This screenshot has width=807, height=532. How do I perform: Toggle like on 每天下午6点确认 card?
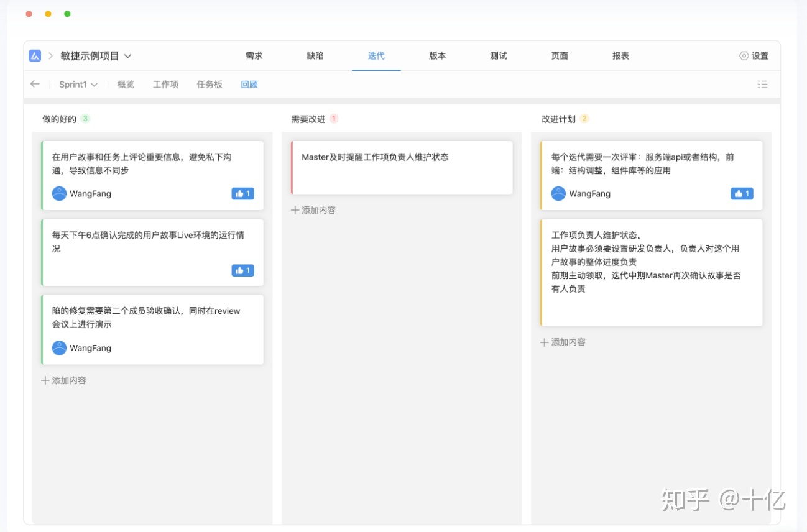(242, 270)
